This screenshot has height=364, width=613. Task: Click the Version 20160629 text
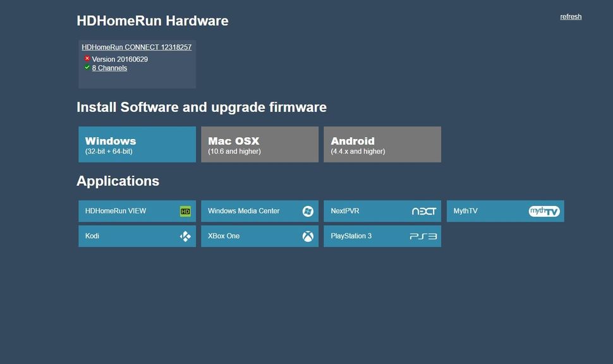coord(119,59)
